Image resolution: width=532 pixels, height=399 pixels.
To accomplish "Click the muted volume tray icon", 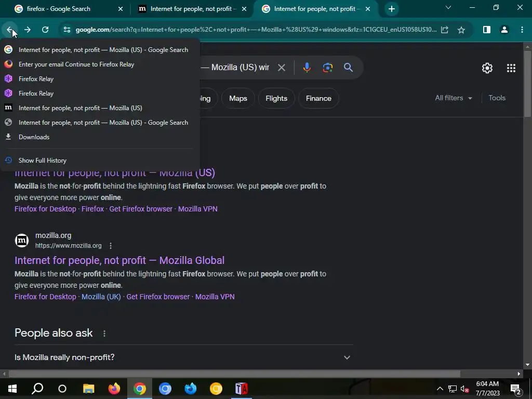I will click(x=464, y=389).
